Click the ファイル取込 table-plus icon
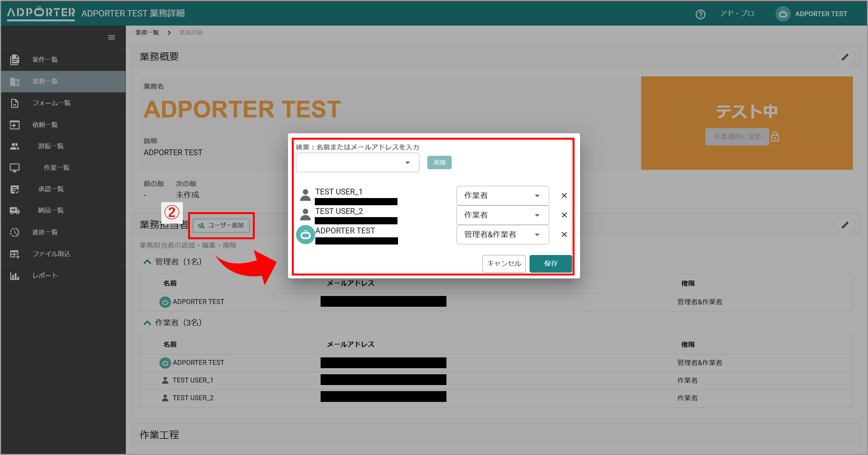Screen dimensions: 868x455 click(14, 254)
